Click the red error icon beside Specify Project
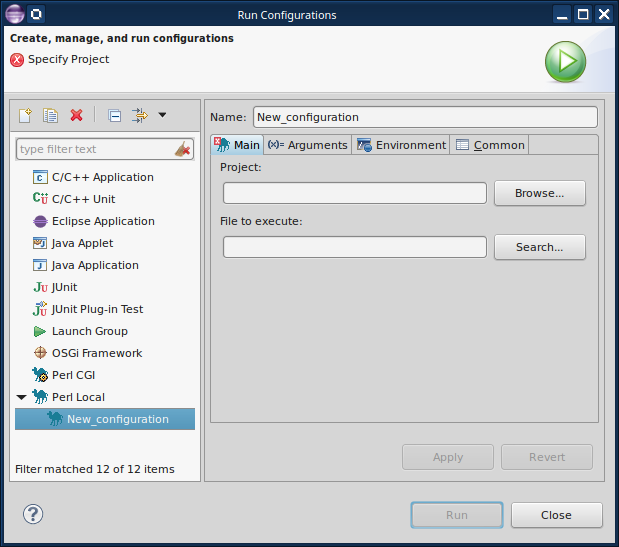619x547 pixels. pyautogui.click(x=17, y=60)
